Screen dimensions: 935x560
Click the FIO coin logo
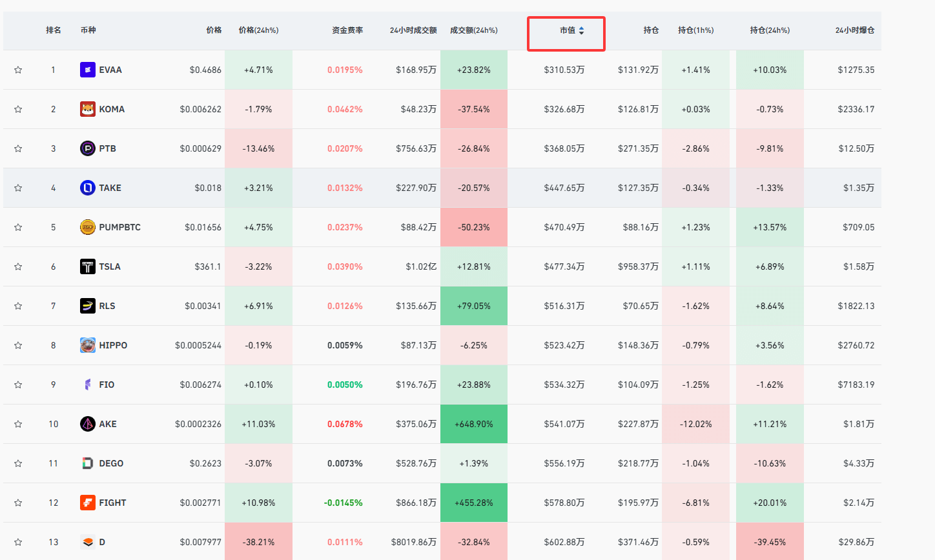[88, 385]
